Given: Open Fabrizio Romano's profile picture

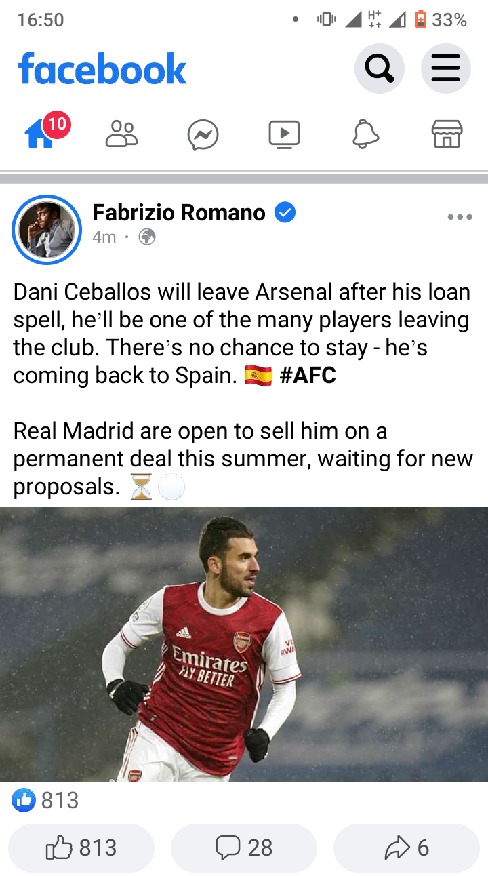Looking at the screenshot, I should (x=47, y=229).
